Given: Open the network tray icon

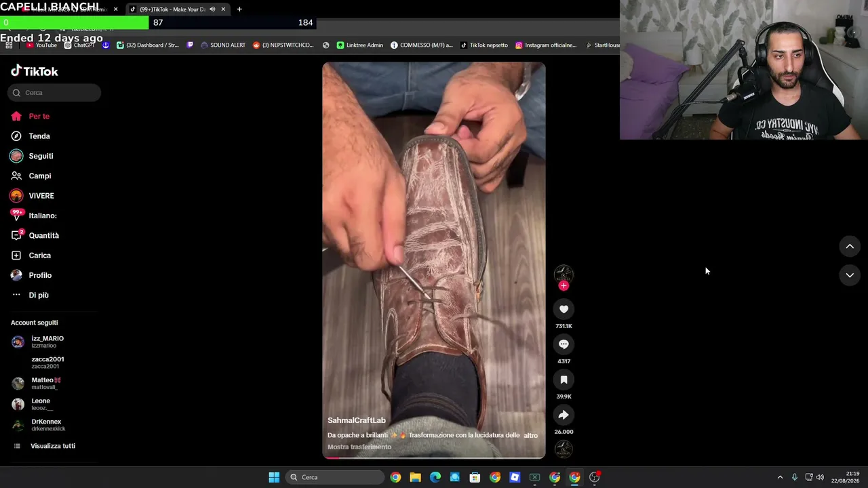Looking at the screenshot, I should [x=809, y=477].
